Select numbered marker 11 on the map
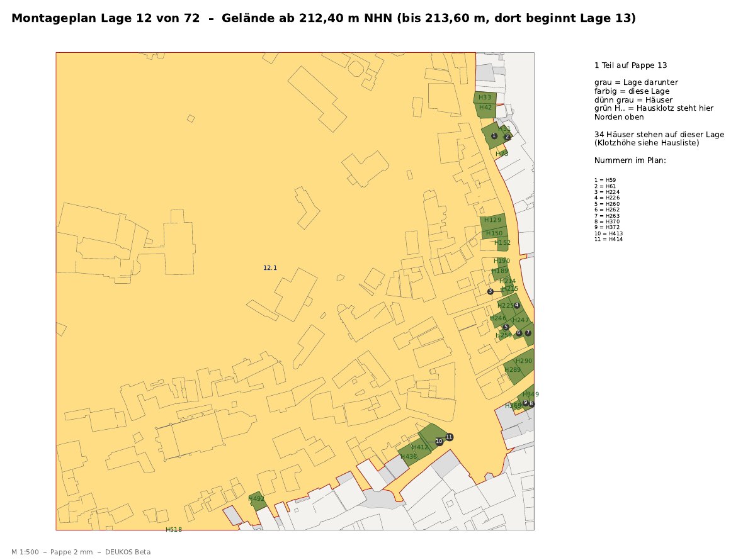The image size is (743, 560). coord(449,437)
